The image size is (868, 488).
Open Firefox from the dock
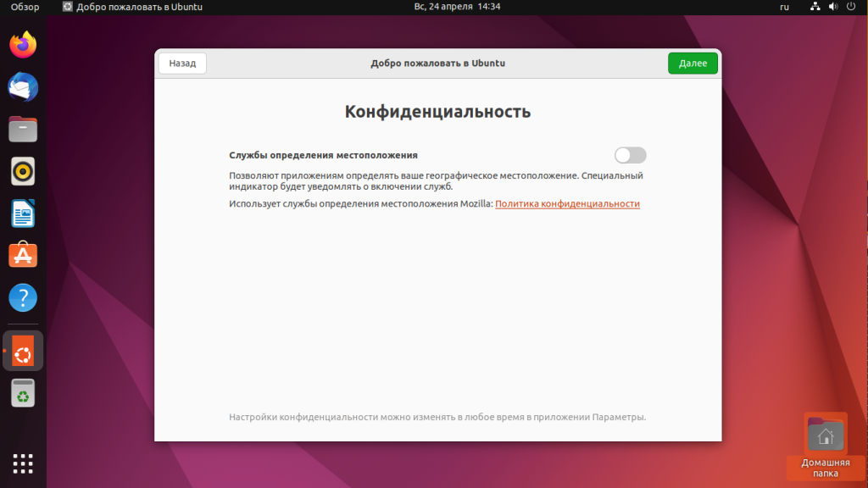click(23, 45)
